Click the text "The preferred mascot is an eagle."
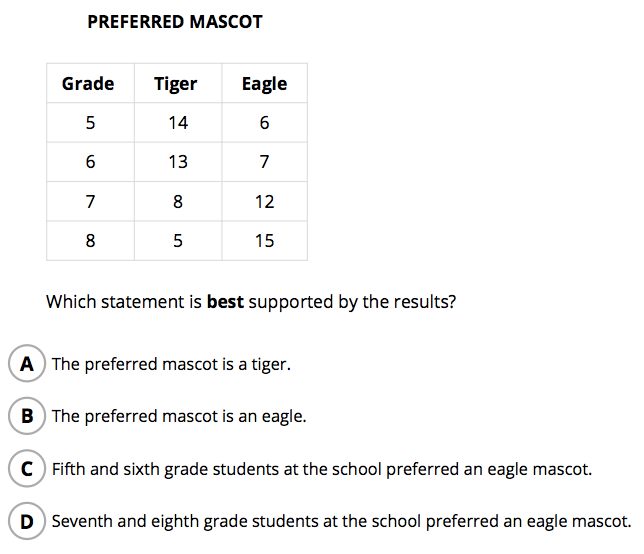Viewport: 644px width, 554px height. click(179, 416)
